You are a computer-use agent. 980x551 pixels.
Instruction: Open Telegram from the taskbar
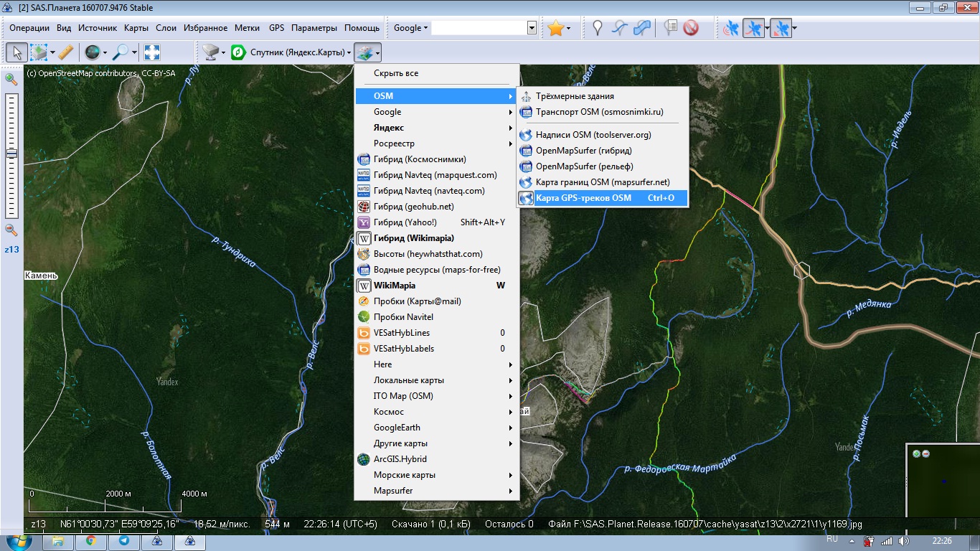[x=124, y=541]
